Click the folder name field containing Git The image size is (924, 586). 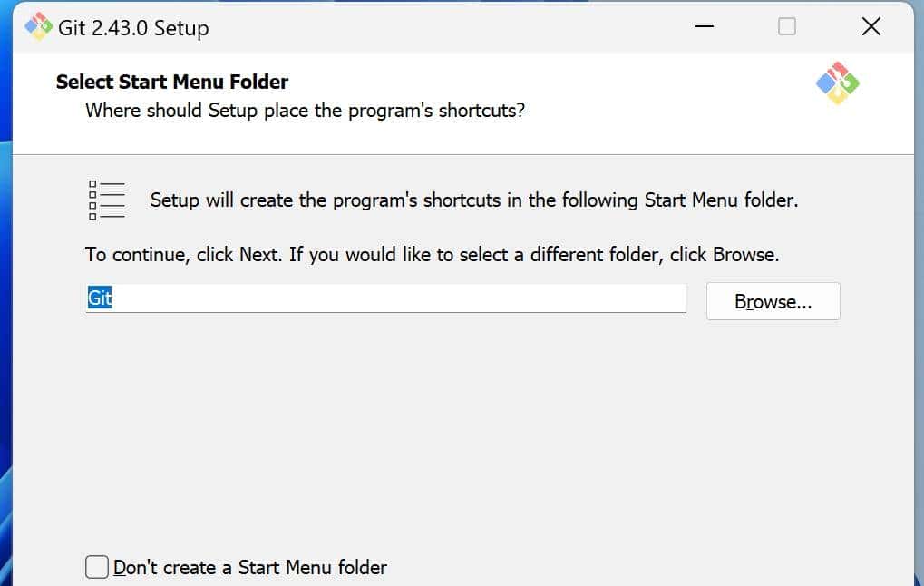pos(385,298)
